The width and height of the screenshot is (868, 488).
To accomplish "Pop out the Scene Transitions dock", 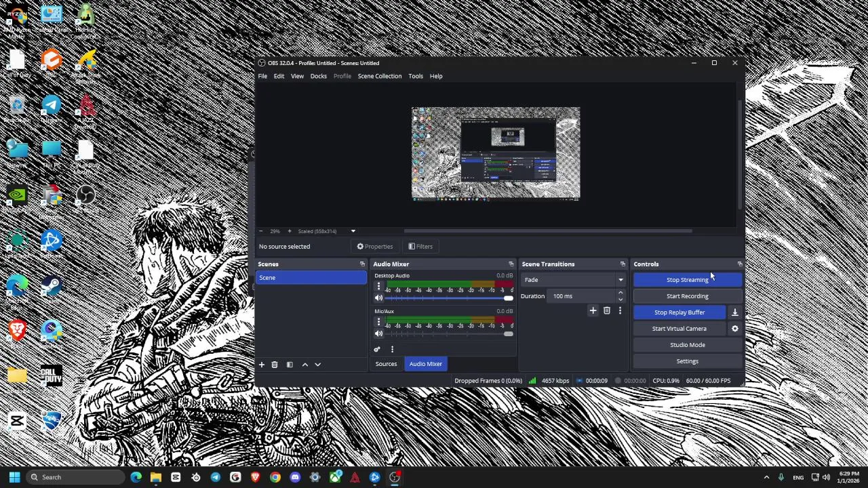I will (622, 264).
